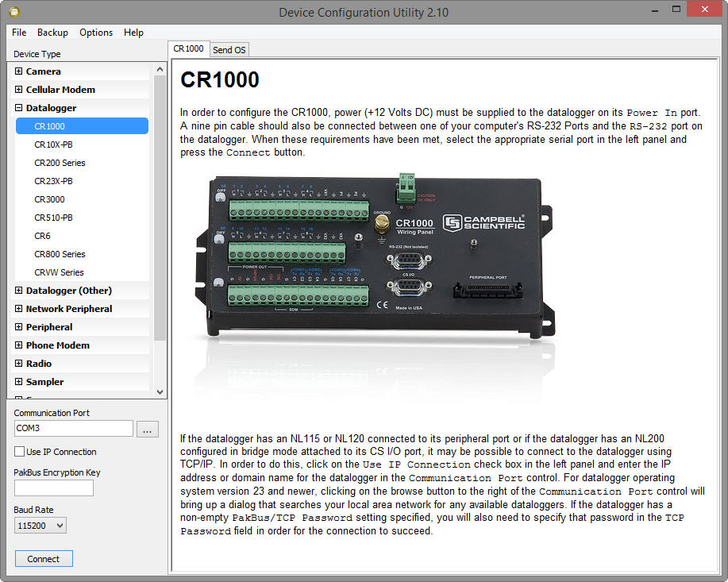Expand the Cellular Modem category
This screenshot has height=582, width=728.
19,90
